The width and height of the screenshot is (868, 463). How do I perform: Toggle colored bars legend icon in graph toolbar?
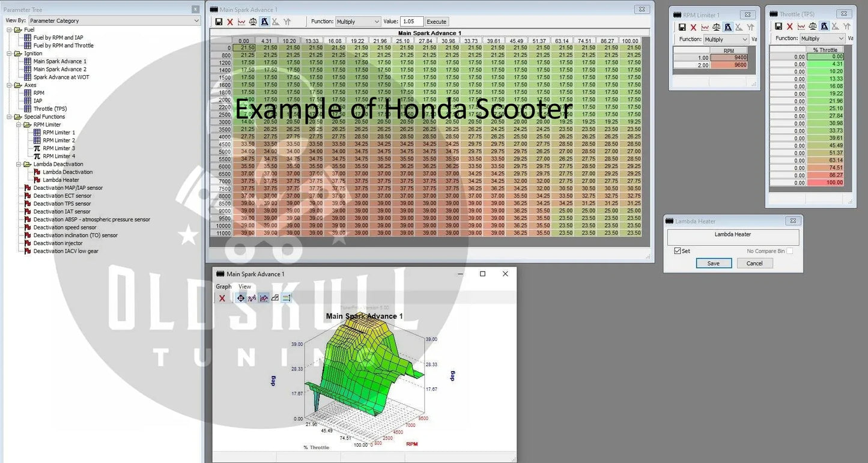click(287, 298)
